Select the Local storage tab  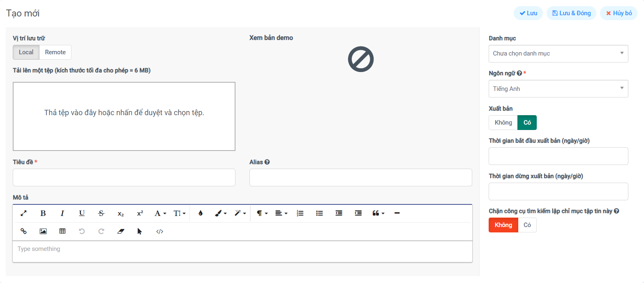tap(26, 52)
